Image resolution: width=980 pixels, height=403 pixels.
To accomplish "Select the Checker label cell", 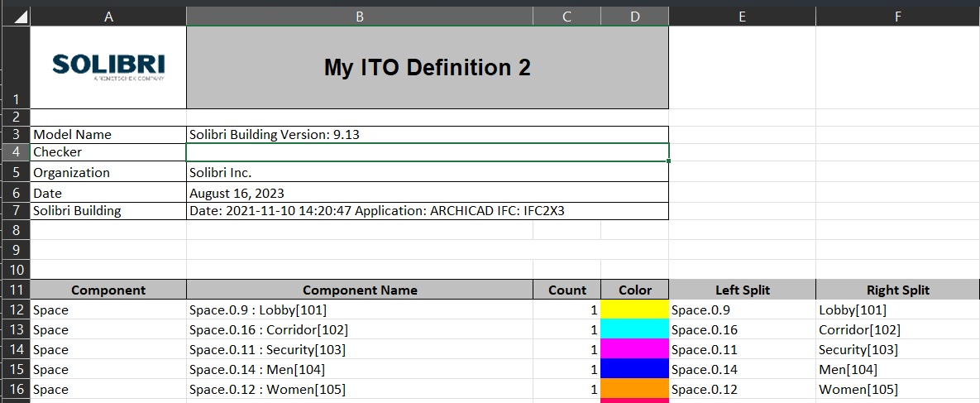I will (x=108, y=152).
